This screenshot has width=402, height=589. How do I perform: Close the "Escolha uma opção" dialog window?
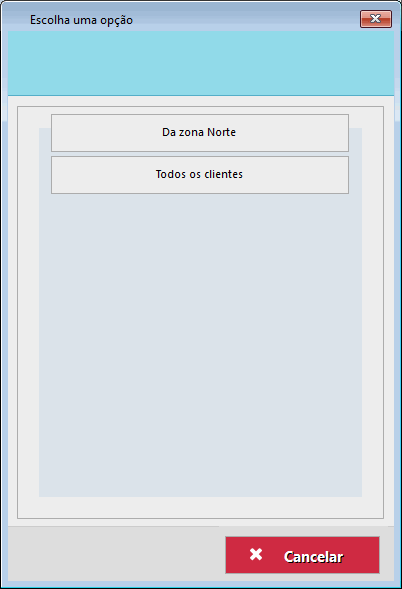[x=376, y=19]
